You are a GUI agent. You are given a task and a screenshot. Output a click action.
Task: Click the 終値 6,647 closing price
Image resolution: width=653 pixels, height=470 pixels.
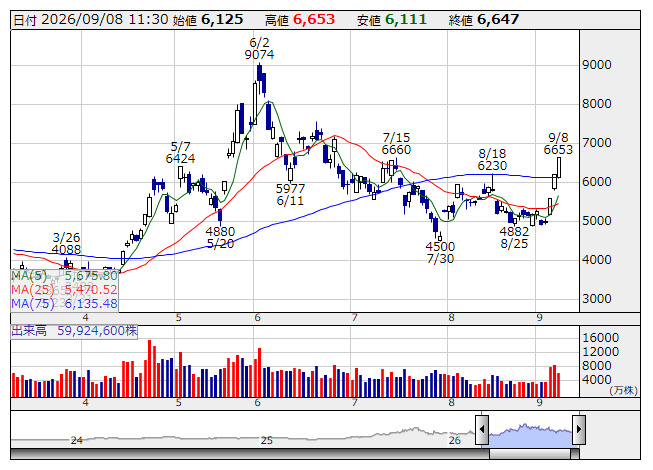pos(484,20)
